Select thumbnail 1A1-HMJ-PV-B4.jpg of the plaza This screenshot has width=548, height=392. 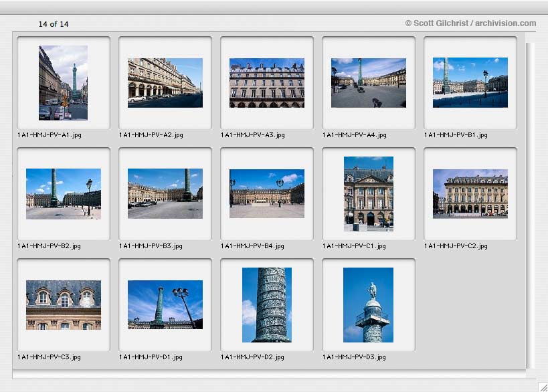267,193
